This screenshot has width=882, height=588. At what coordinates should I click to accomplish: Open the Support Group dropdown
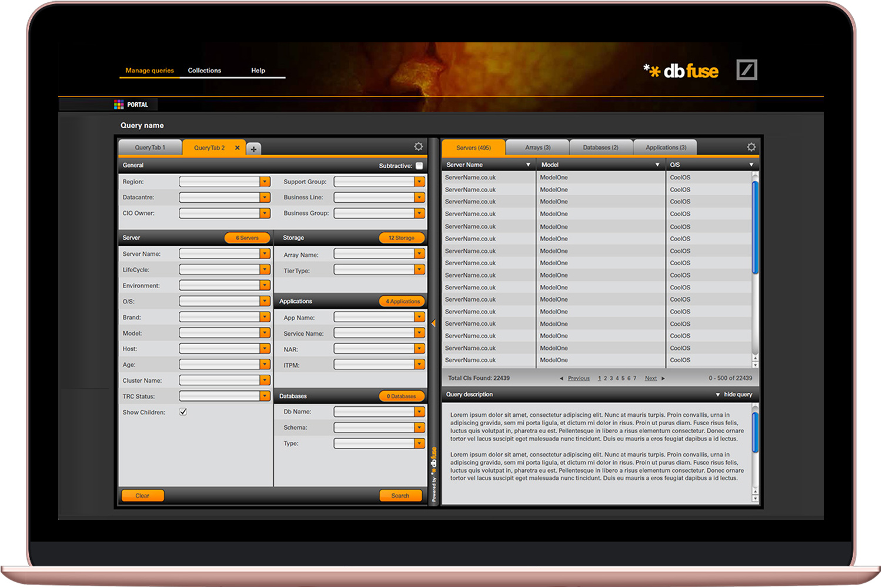click(420, 182)
